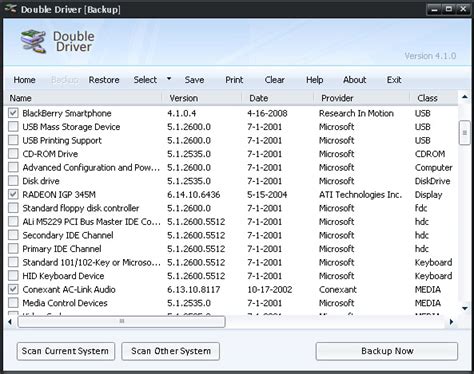Viewport: 474px width, 374px height.
Task: Click the Backup Now button
Action: [x=387, y=351]
